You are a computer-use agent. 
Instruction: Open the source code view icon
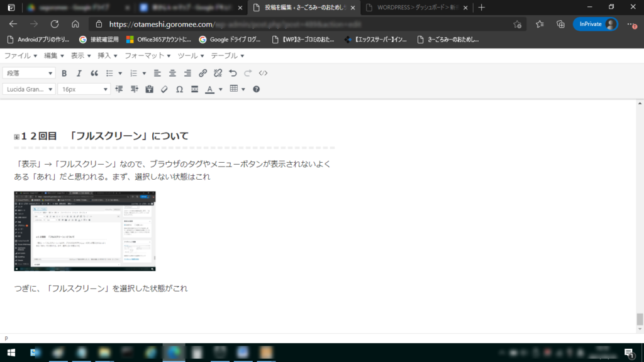click(264, 73)
